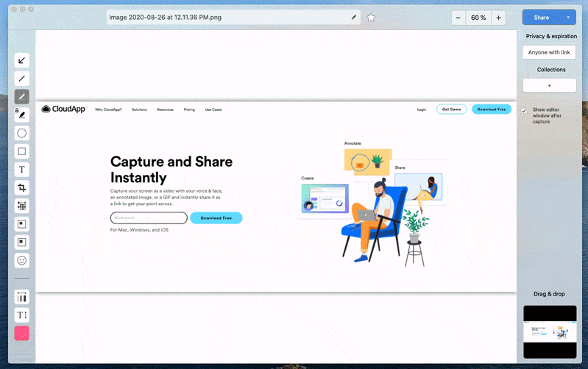
Task: Open the Emoji sticker tool
Action: [x=22, y=260]
